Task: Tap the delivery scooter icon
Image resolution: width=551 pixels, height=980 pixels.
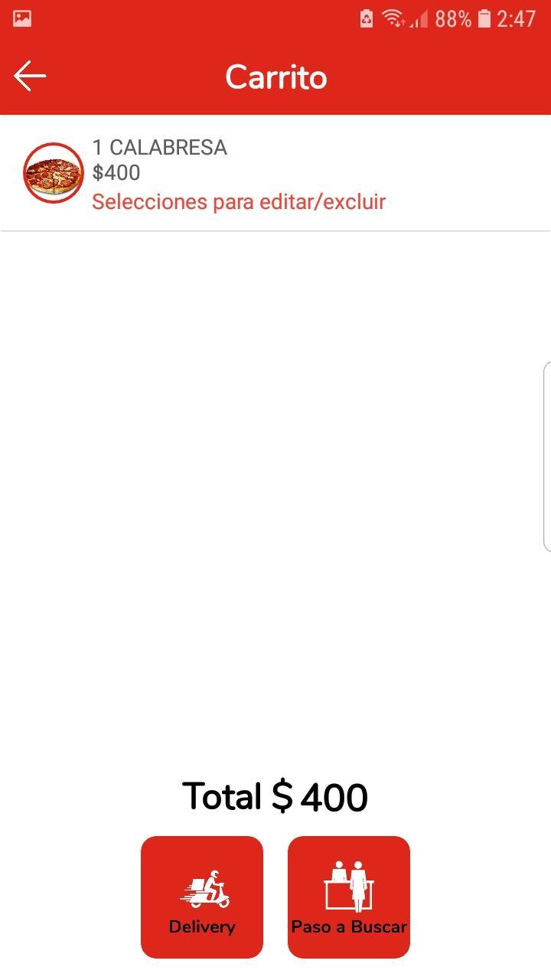Action: (x=205, y=890)
